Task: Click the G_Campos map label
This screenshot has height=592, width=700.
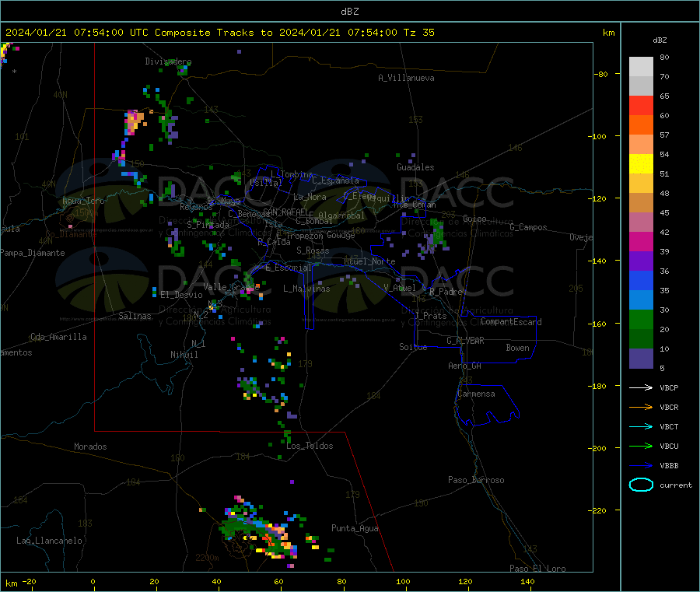Action: click(529, 227)
